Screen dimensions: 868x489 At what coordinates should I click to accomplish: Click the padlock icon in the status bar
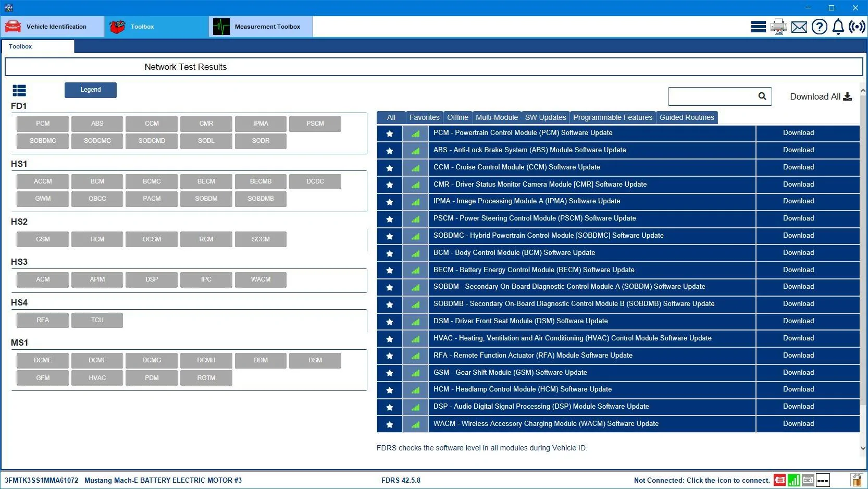[x=856, y=480]
